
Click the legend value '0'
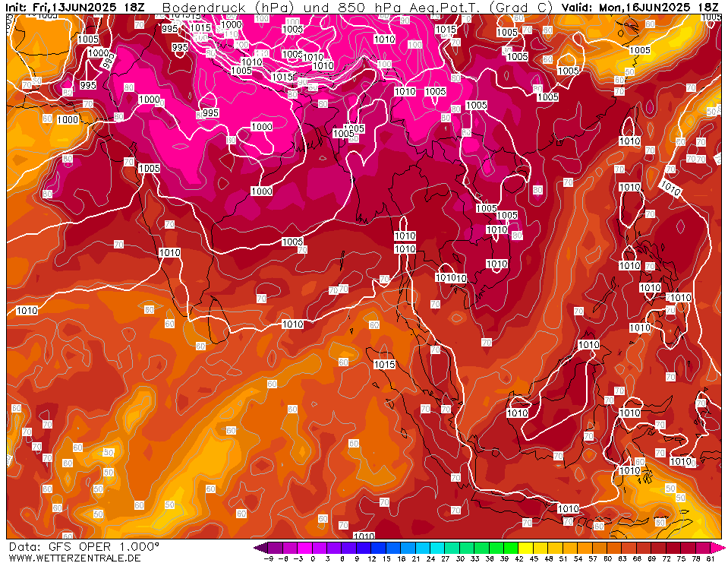[x=313, y=558]
